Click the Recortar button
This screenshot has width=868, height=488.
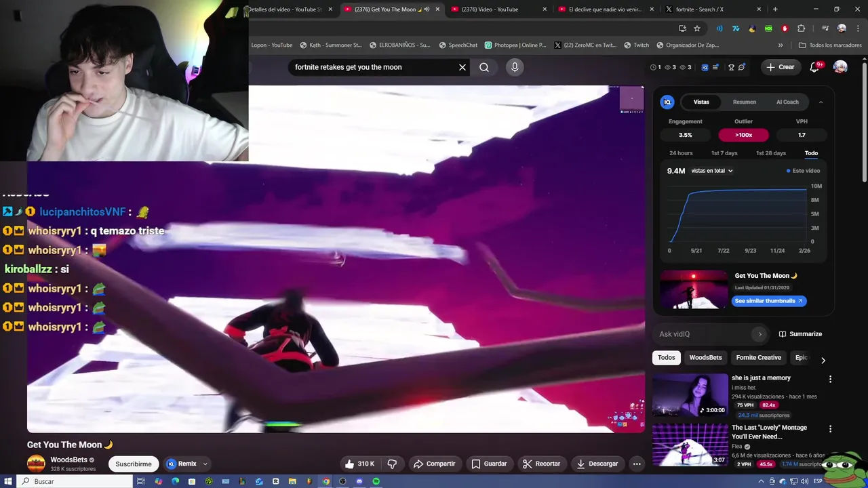pos(541,464)
